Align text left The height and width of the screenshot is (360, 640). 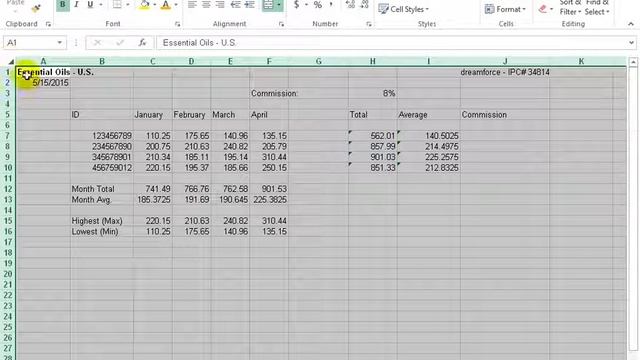[x=192, y=4]
